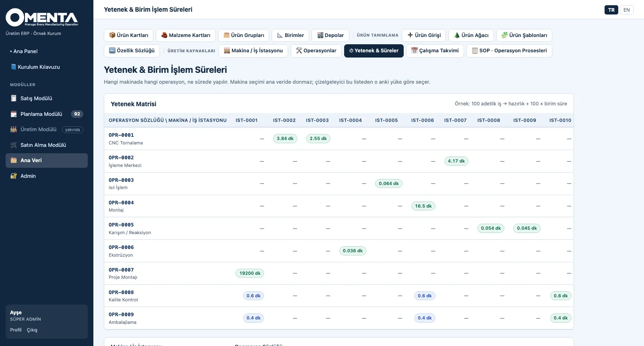Open the Ürün Girişi tab
The image size is (644, 346).
pyautogui.click(x=424, y=35)
